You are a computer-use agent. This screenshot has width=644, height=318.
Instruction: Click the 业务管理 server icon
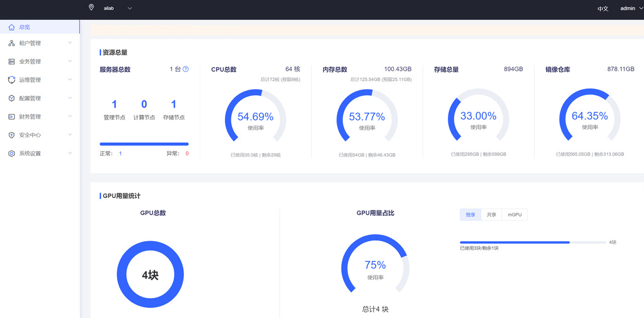coord(12,62)
